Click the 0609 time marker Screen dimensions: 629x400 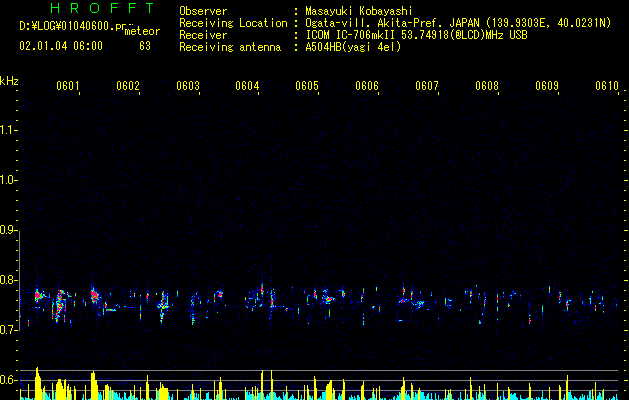pos(547,85)
